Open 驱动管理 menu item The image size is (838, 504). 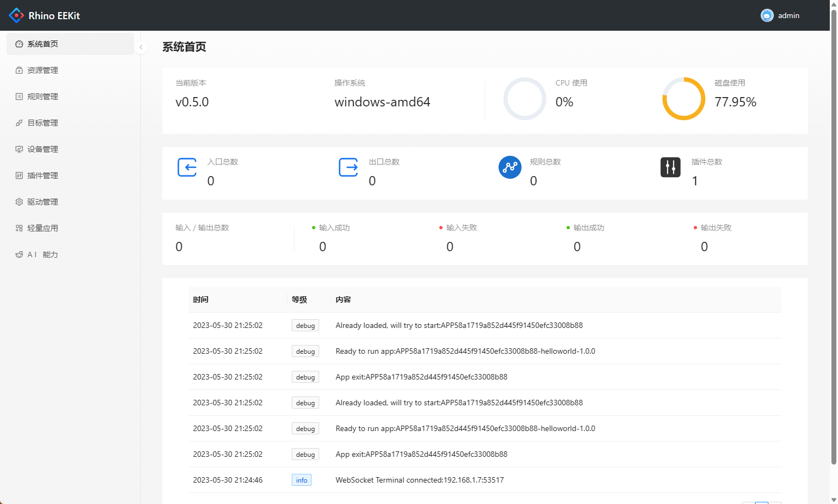(x=70, y=202)
